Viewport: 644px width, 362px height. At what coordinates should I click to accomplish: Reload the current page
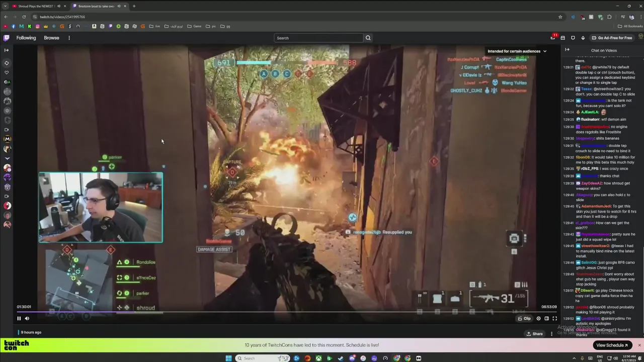pos(24,17)
